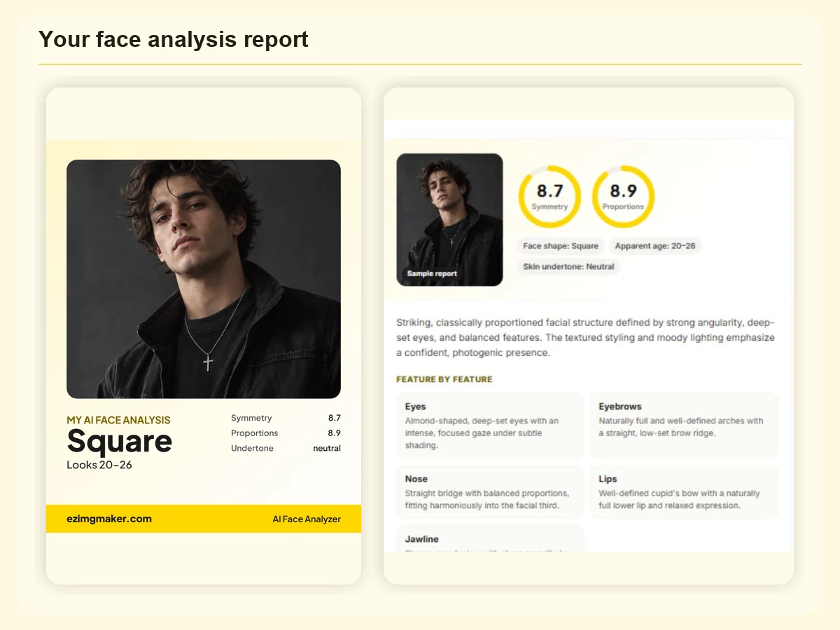Open the Nose feature card

pyautogui.click(x=490, y=492)
